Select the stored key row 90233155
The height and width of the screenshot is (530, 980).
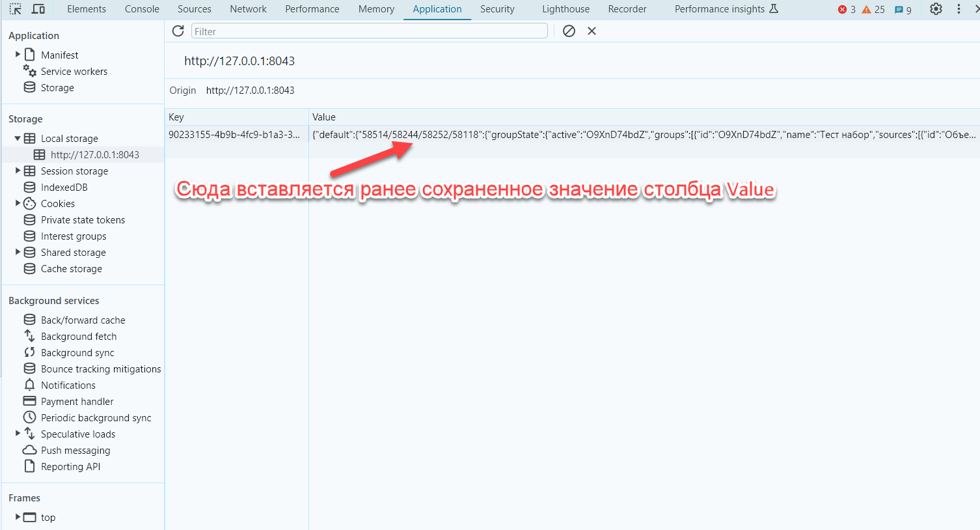click(234, 135)
